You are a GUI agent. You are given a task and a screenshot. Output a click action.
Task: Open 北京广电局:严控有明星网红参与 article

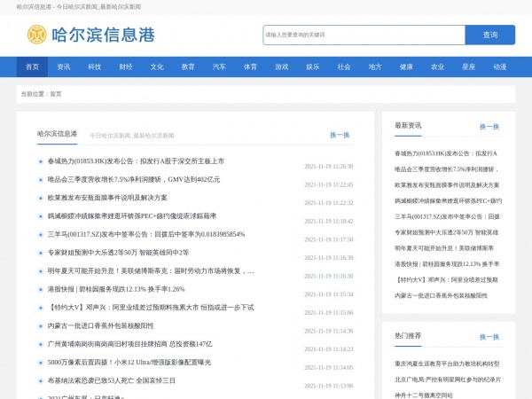click(448, 379)
